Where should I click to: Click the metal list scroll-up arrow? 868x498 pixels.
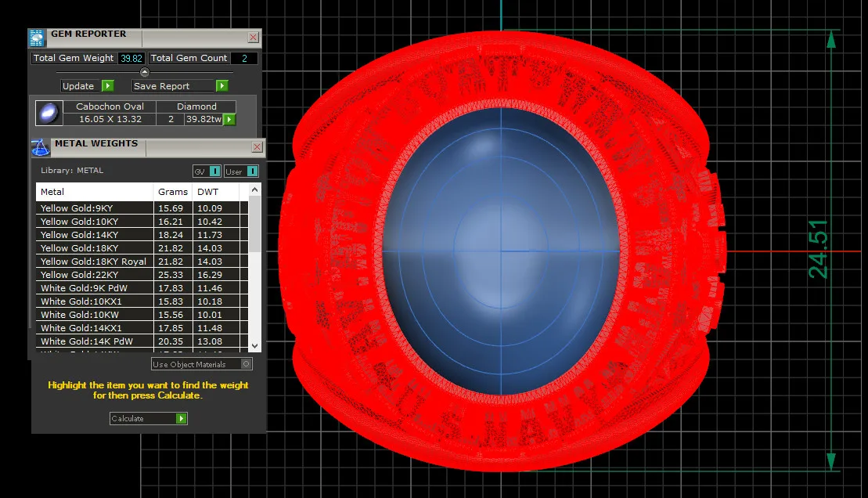coord(254,189)
